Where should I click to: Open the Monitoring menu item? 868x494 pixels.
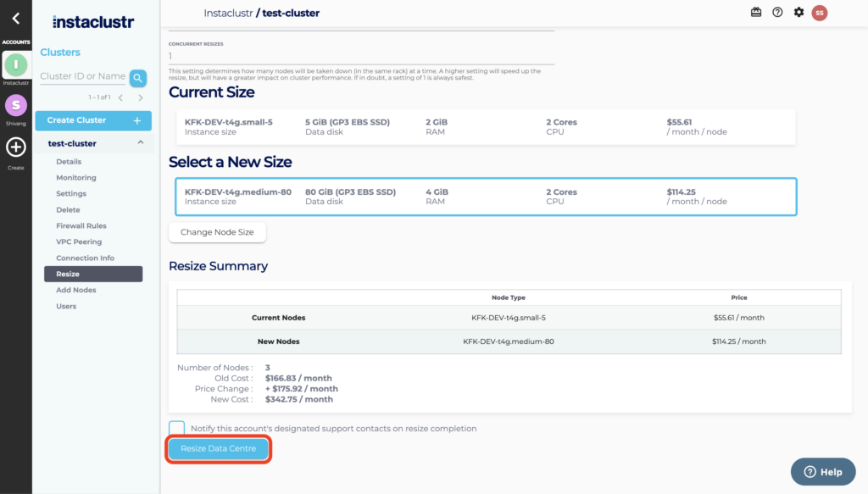click(x=76, y=178)
